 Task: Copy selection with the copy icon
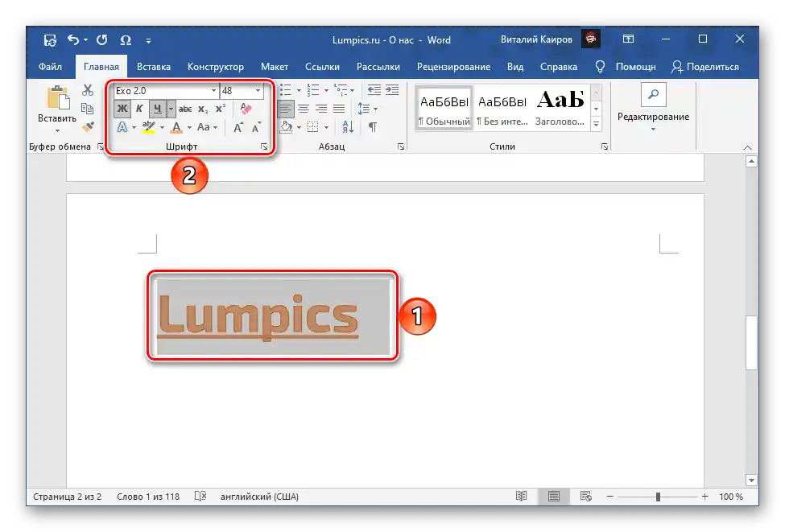[x=88, y=109]
